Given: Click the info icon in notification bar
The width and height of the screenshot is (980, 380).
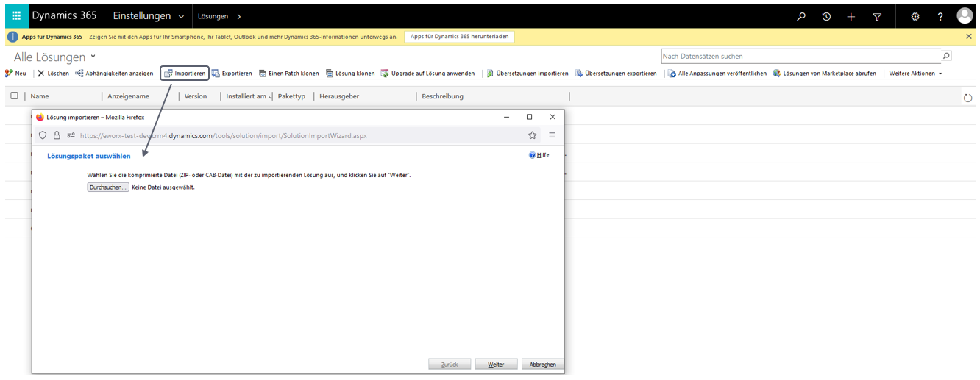Looking at the screenshot, I should (13, 37).
